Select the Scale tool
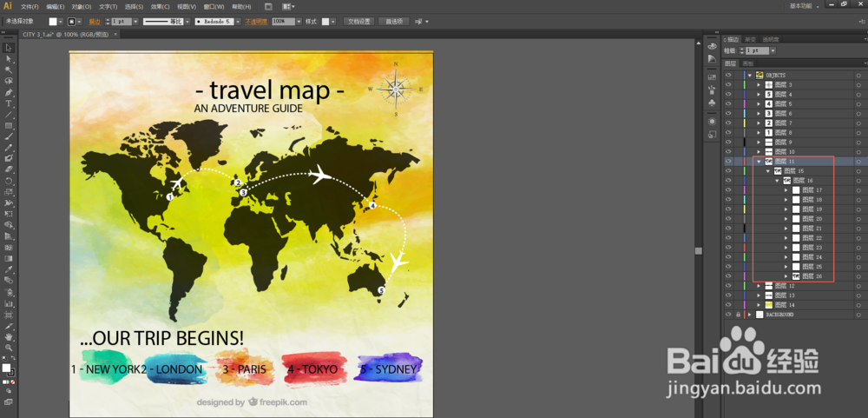Screen dimensions: 868x418 [9, 192]
